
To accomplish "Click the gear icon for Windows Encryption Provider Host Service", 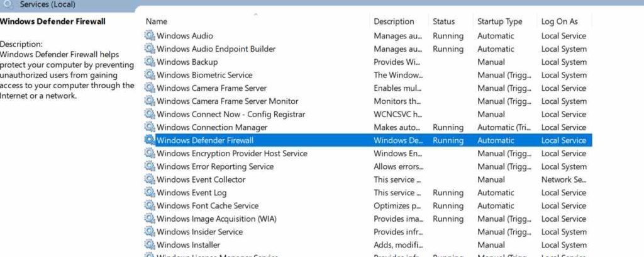I will click(x=150, y=153).
